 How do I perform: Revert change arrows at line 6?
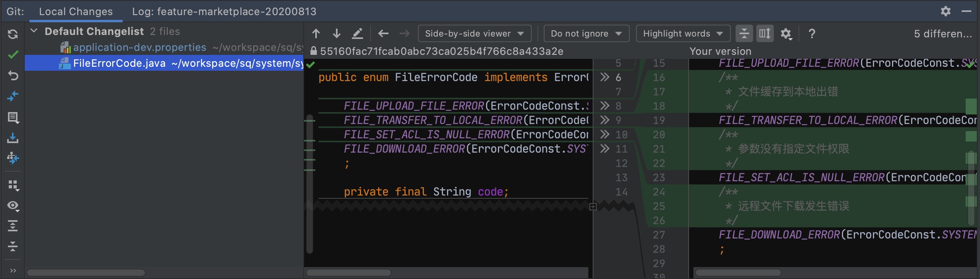coord(605,77)
